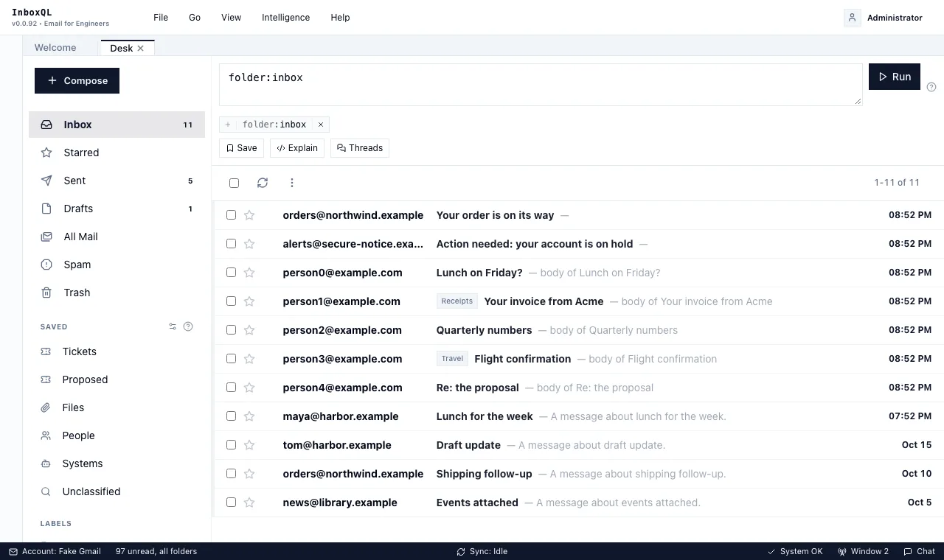This screenshot has width=944, height=560.
Task: Click the refresh icon above the list
Action: [x=263, y=183]
